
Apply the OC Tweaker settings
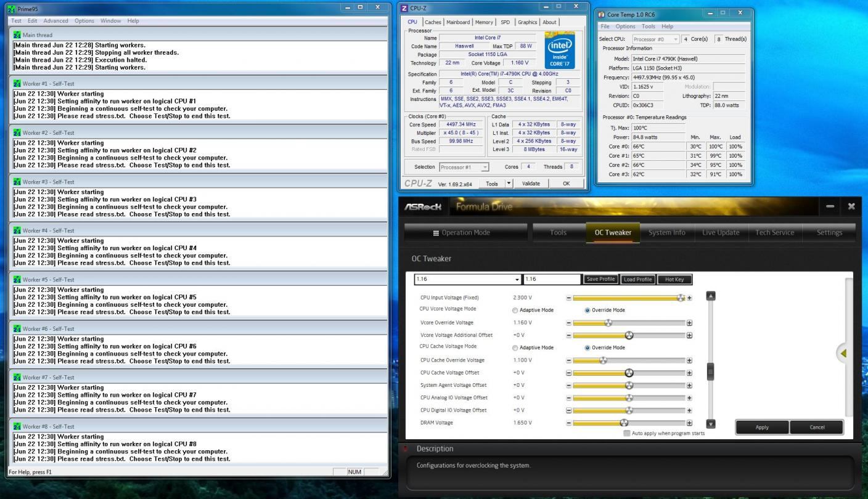click(762, 427)
